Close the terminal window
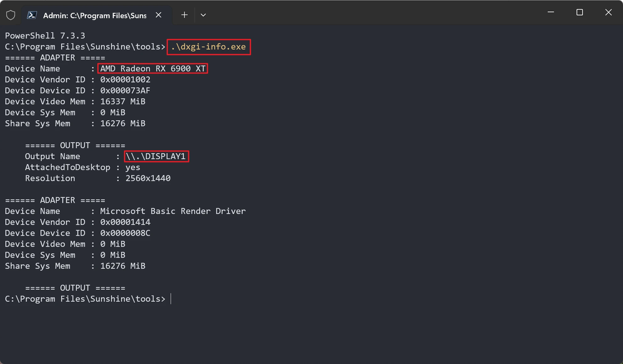This screenshot has height=364, width=623. pos(608,13)
